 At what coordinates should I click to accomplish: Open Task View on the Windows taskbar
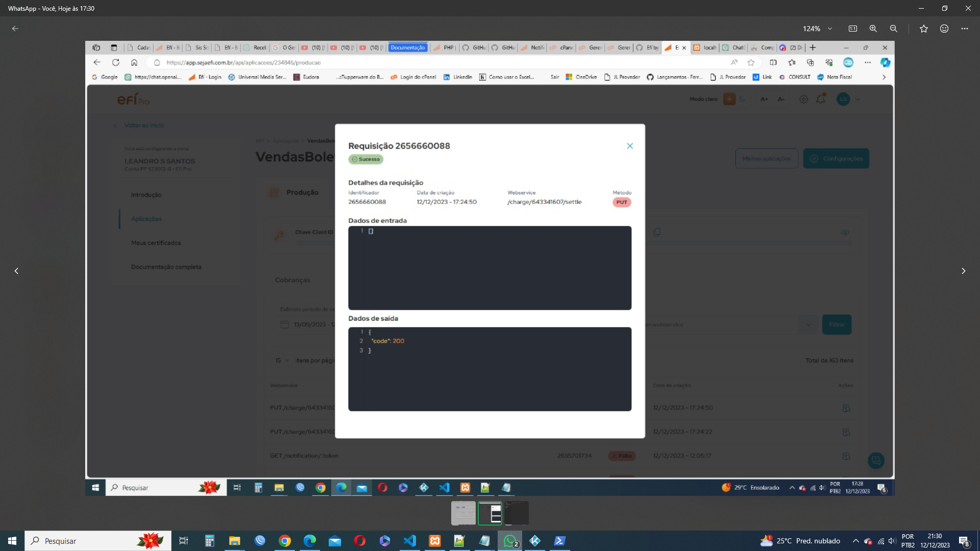click(184, 541)
